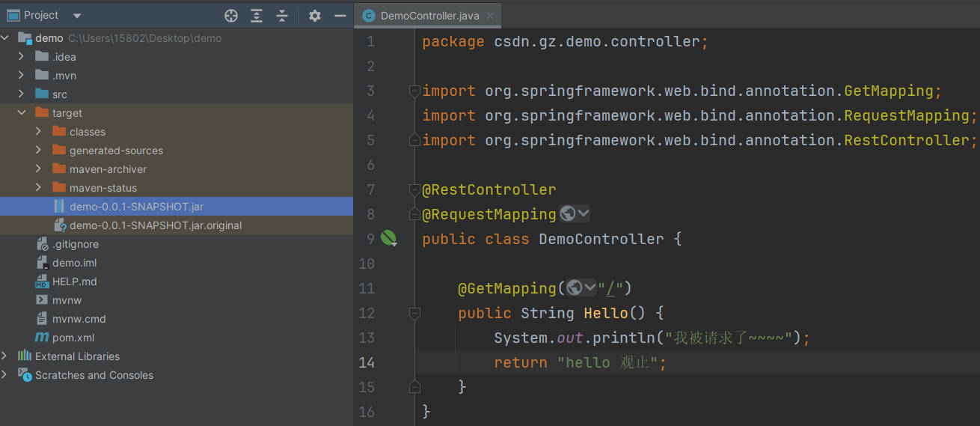Close the DemoController.java tab

489,16
